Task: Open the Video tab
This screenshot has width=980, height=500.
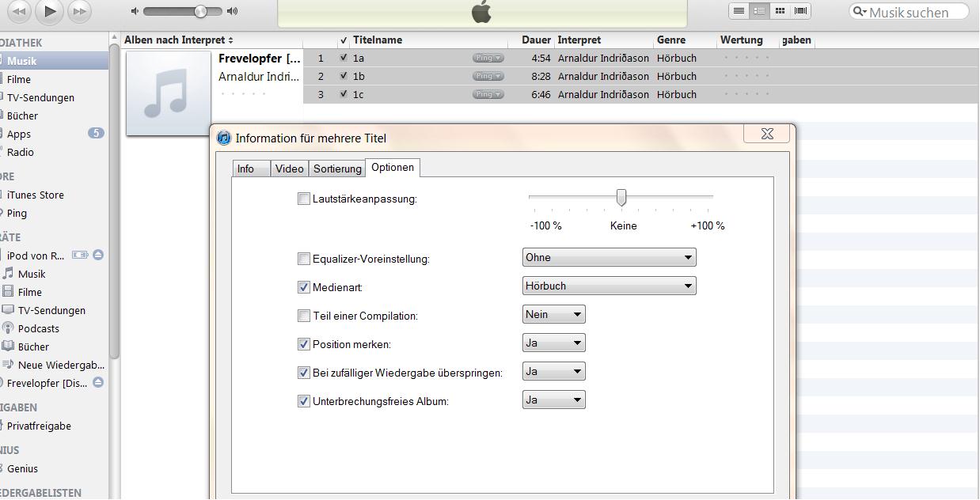Action: pos(290,169)
